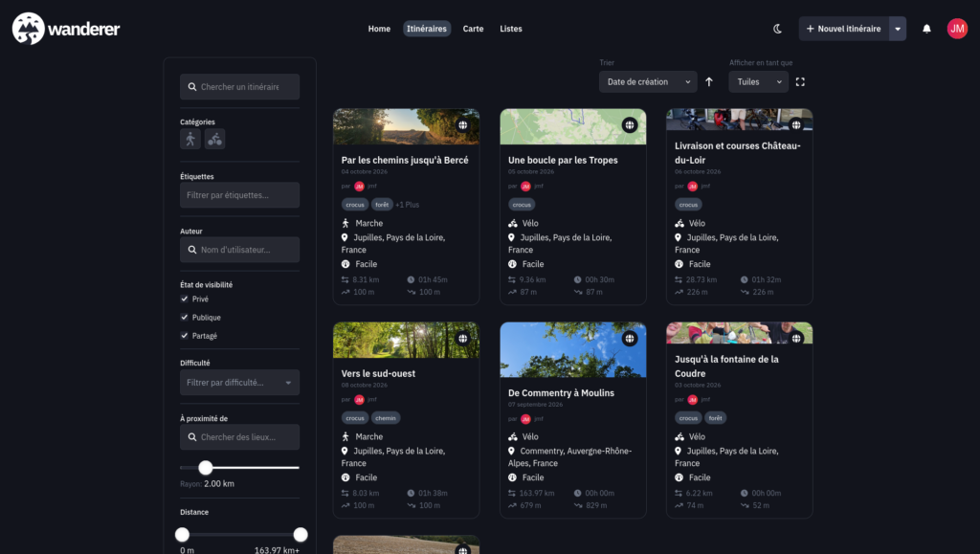
Task: Expand Filtrer par difficulté dropdown
Action: point(239,382)
